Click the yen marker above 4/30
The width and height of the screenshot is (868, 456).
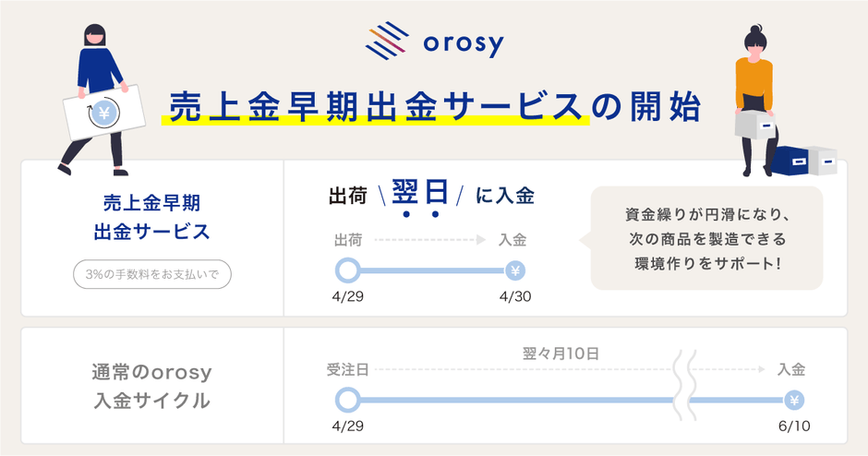[516, 270]
